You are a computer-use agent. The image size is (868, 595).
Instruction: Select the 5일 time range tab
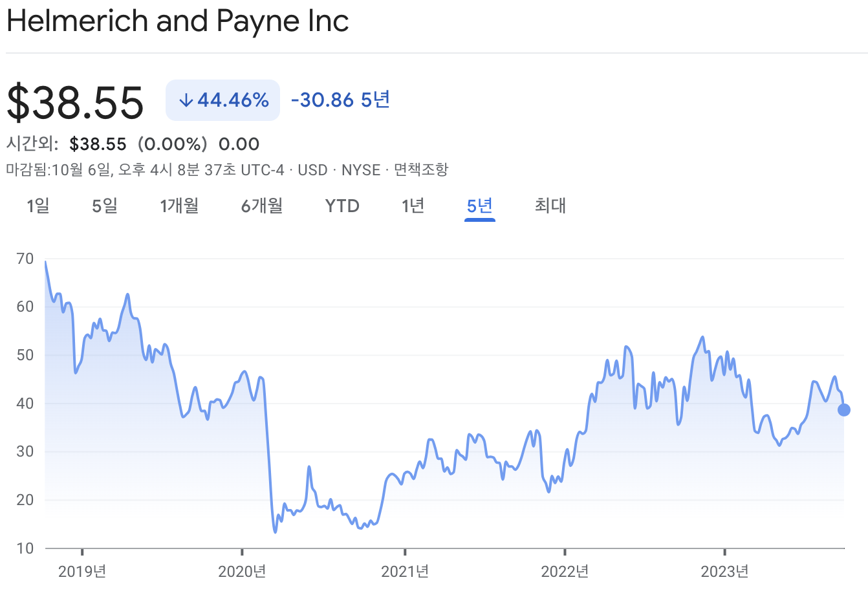coord(105,206)
